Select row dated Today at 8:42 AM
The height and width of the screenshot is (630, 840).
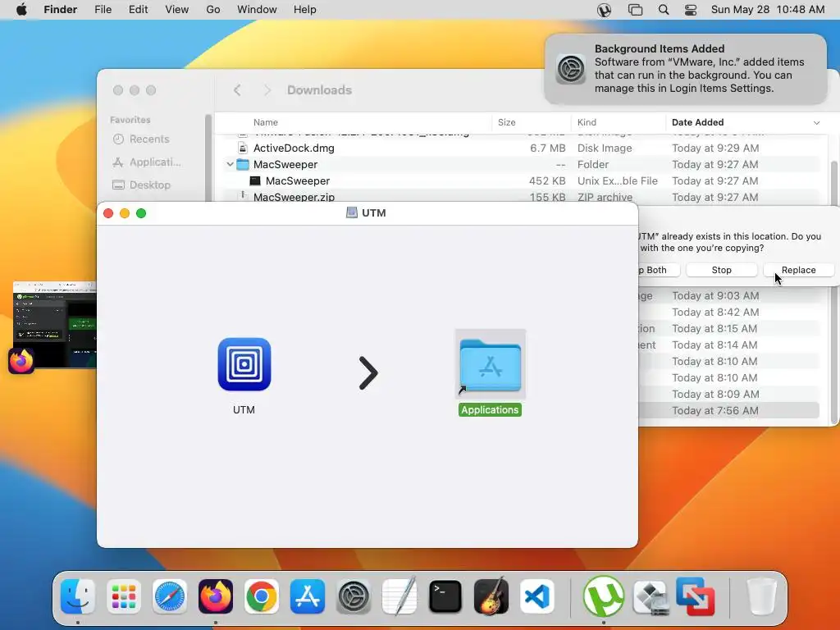[x=728, y=313]
